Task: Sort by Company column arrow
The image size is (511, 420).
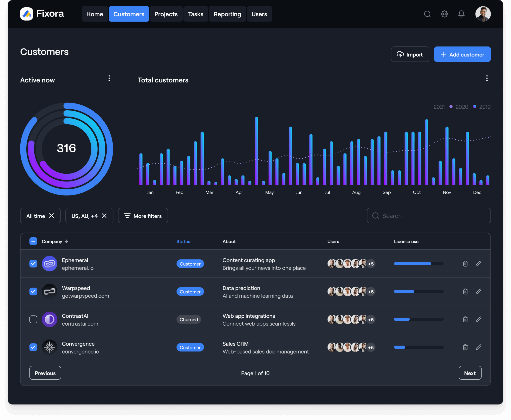Action: point(66,241)
